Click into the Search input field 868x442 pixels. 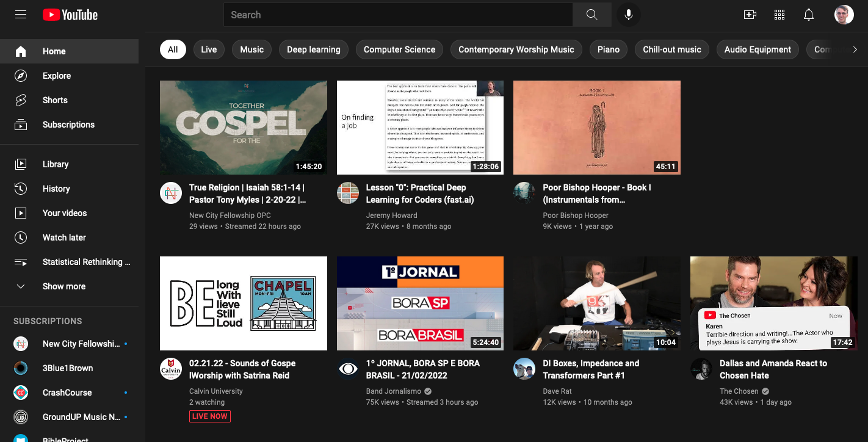tap(398, 15)
